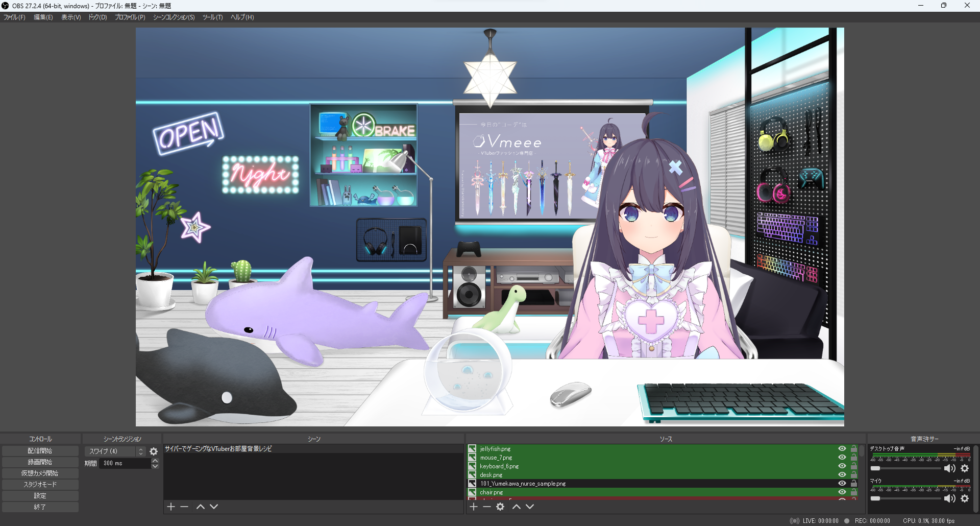The image size is (980, 526).
Task: Toggle visibility of desk.png
Action: (x=842, y=474)
